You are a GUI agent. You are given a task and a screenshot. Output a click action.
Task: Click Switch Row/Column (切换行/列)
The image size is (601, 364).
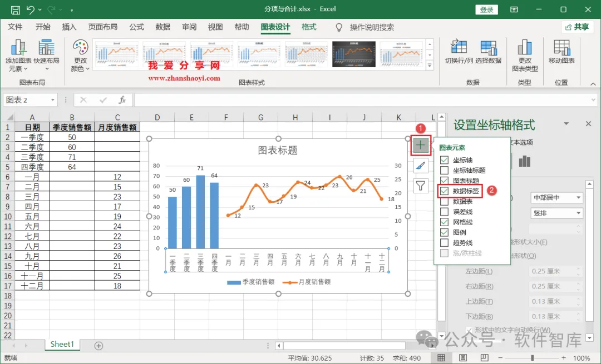coord(459,52)
